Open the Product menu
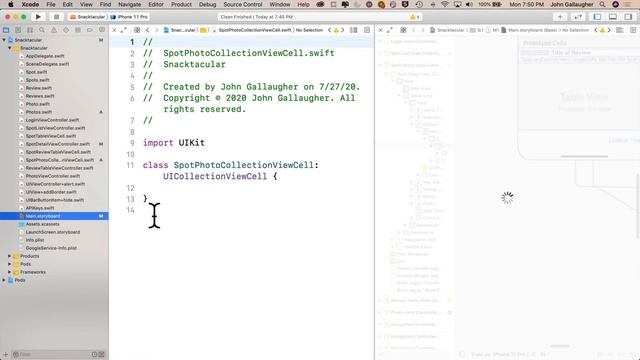 181,4
